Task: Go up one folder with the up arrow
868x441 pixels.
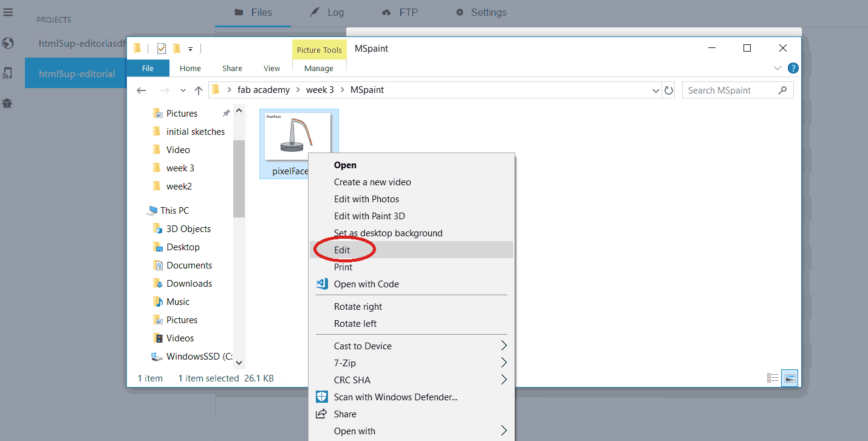Action: point(199,91)
